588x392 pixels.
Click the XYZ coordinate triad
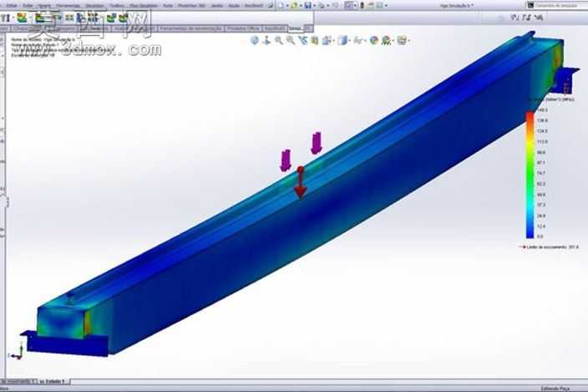(16, 351)
